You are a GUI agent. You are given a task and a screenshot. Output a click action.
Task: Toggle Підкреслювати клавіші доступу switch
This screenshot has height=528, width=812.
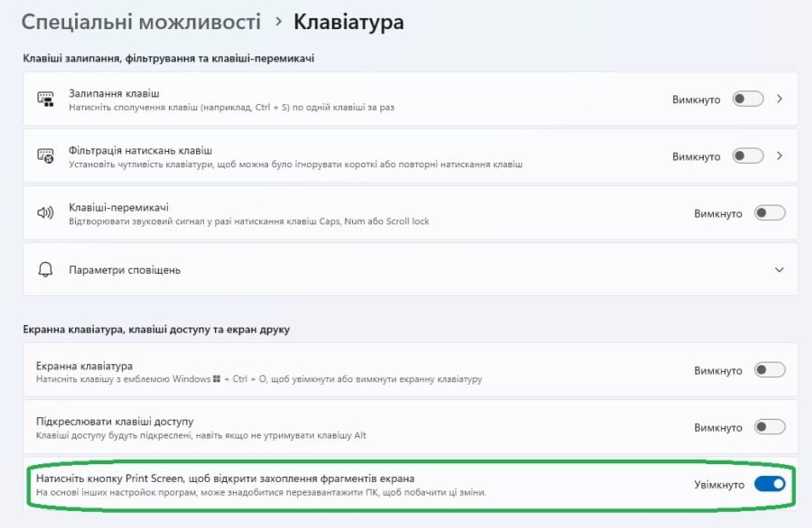[770, 427]
